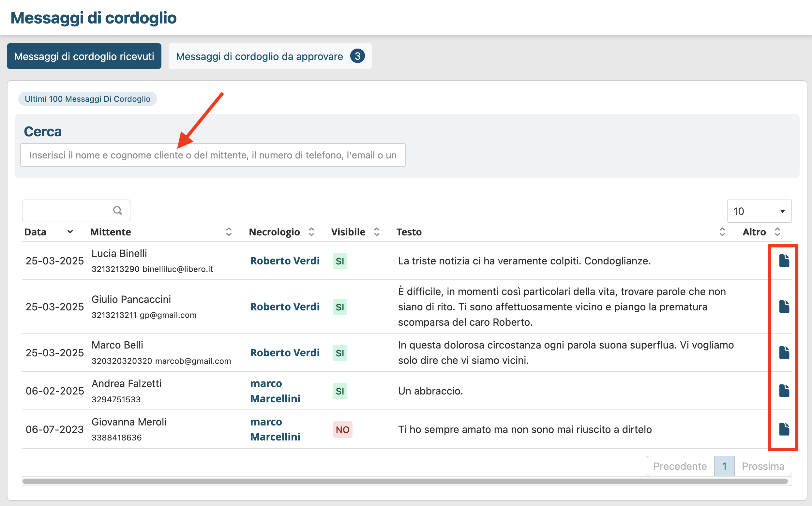Click SI visible badge for Lucia Binelli
This screenshot has width=812, height=506.
tap(340, 261)
